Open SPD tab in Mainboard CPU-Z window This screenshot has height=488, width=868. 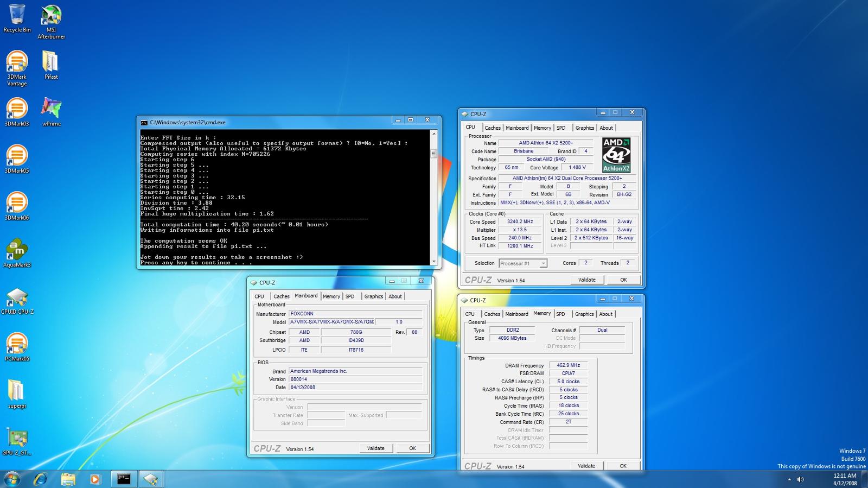(350, 296)
